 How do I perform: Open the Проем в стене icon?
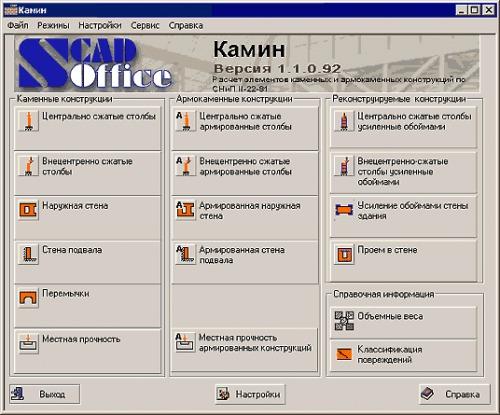coord(344,254)
